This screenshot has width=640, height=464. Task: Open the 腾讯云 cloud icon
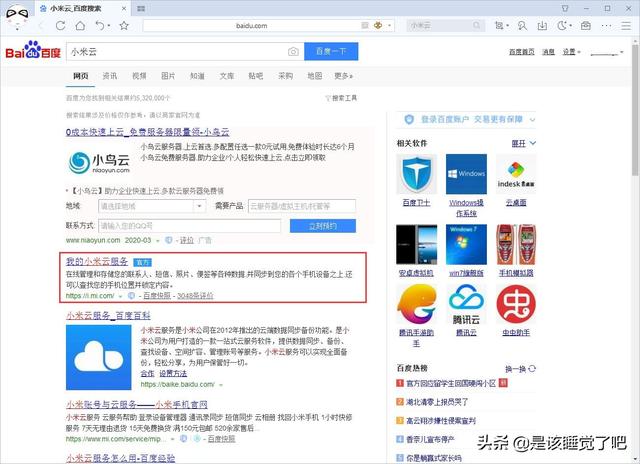click(x=466, y=304)
